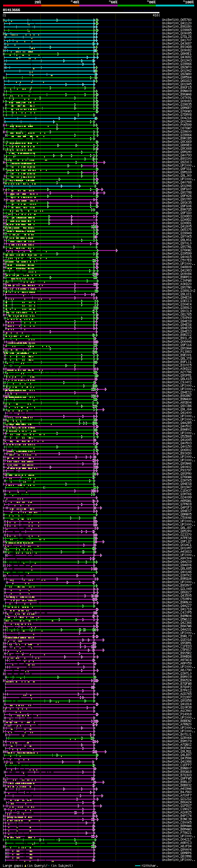This screenshot has width=197, height=868.
Task: Click the UniRef100_Q39865 label
Action: (x=177, y=30)
